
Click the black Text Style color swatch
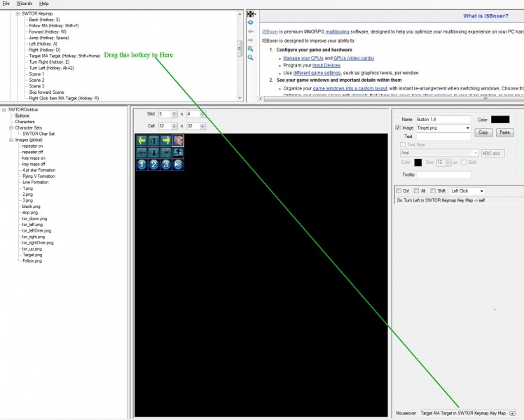[418, 162]
